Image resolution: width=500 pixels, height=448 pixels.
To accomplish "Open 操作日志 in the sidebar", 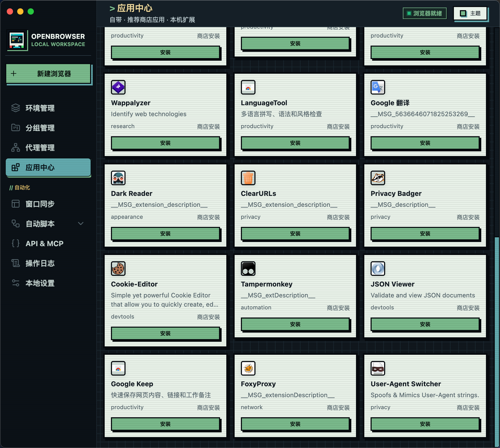I will coord(48,263).
